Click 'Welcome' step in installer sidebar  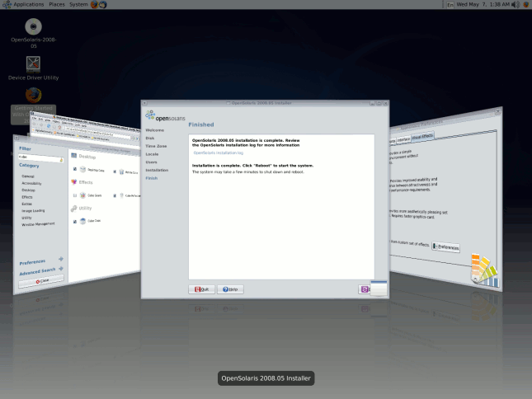(x=155, y=130)
